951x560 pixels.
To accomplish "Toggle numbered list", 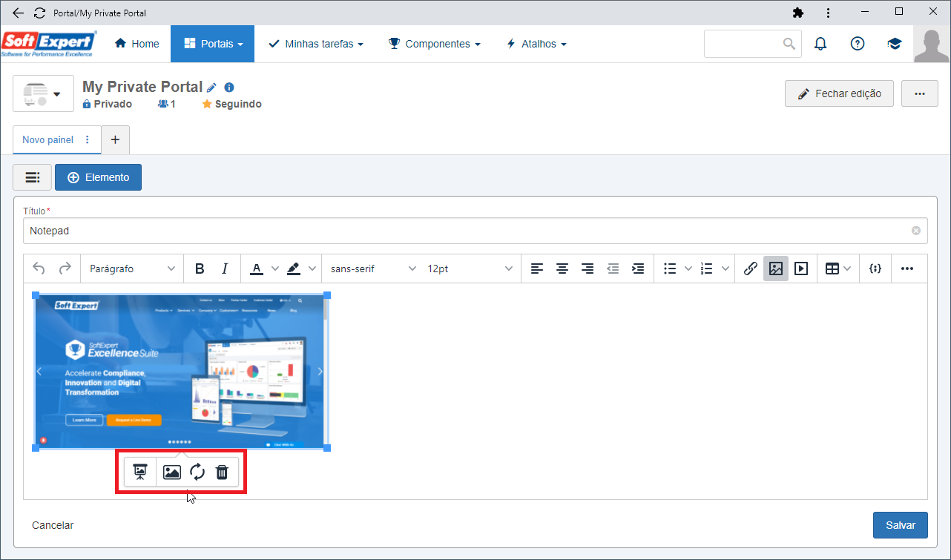I will 707,269.
